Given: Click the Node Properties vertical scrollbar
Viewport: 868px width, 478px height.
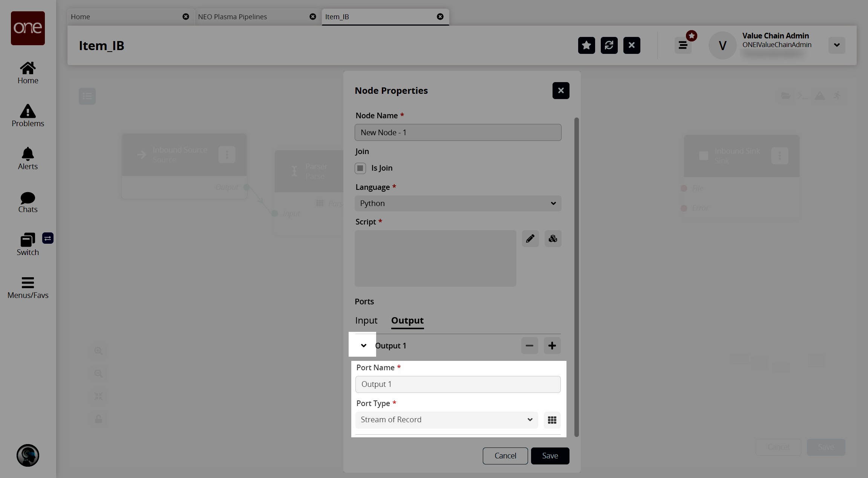Looking at the screenshot, I should 576,277.
